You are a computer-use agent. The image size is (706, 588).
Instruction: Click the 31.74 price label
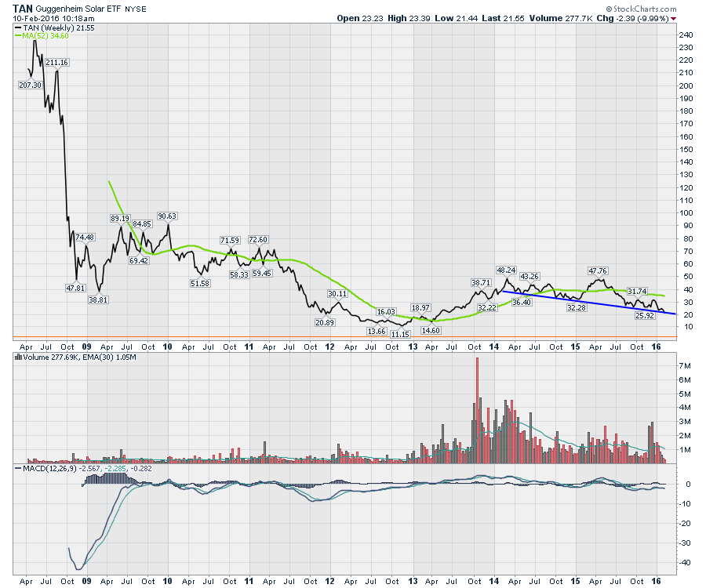637,292
